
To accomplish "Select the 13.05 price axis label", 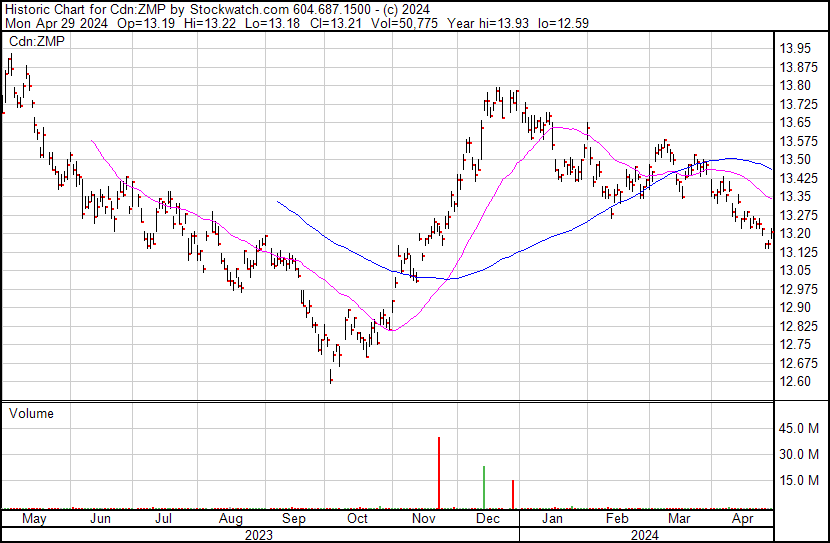I will pos(795,270).
